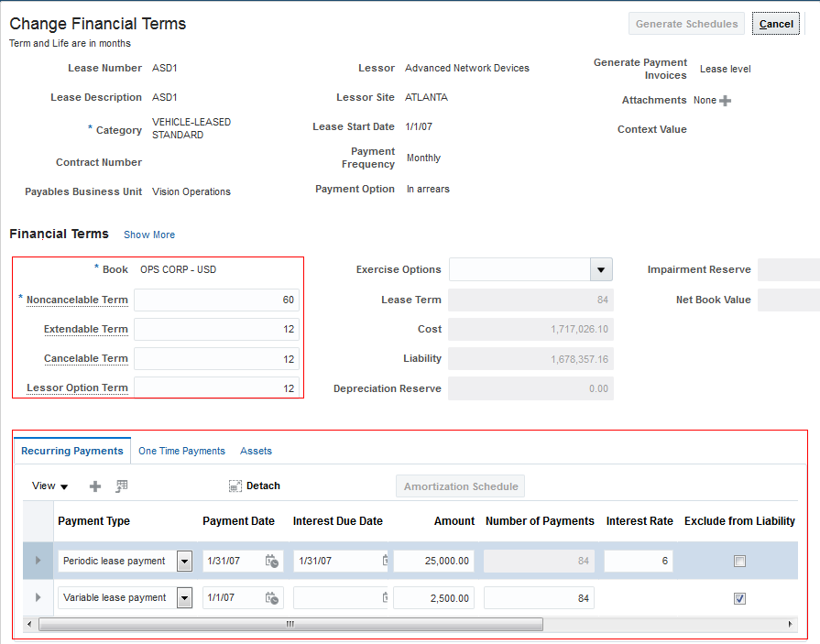Viewport: 820px width, 644px height.
Task: Add a new recurring payment row
Action: click(94, 486)
